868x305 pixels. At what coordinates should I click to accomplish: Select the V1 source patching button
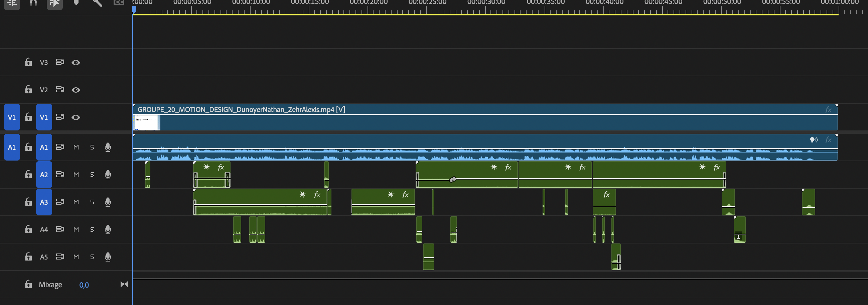(12, 117)
